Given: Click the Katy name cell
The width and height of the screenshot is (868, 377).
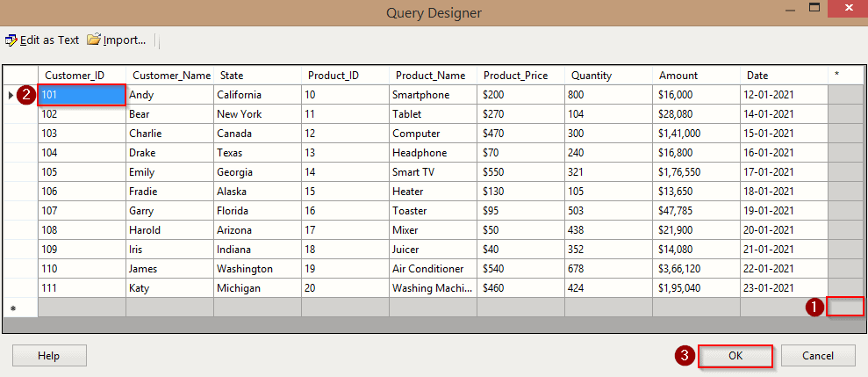Looking at the screenshot, I should coord(170,288).
